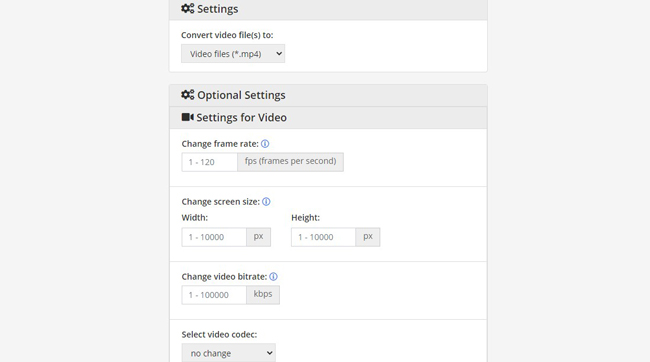The width and height of the screenshot is (650, 362).
Task: Click the info icon beside Change video bitrate
Action: [x=273, y=277]
